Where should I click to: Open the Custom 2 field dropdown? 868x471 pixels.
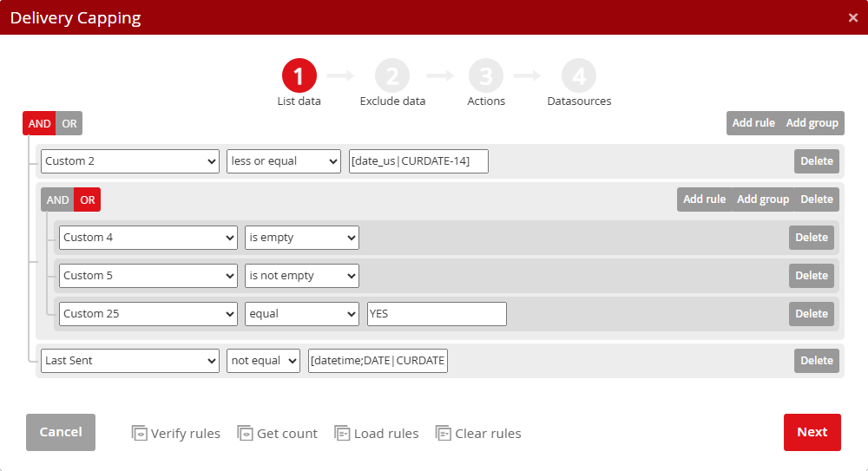pos(129,161)
